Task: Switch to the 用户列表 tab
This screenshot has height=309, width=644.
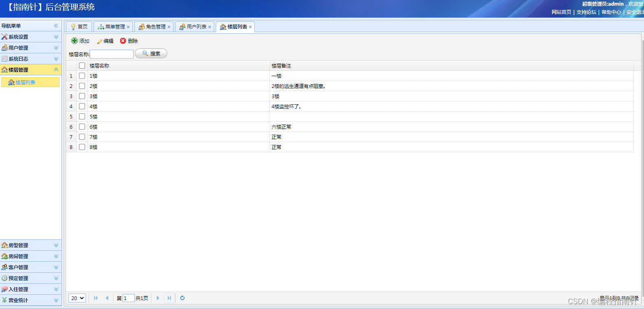Action: click(x=195, y=26)
